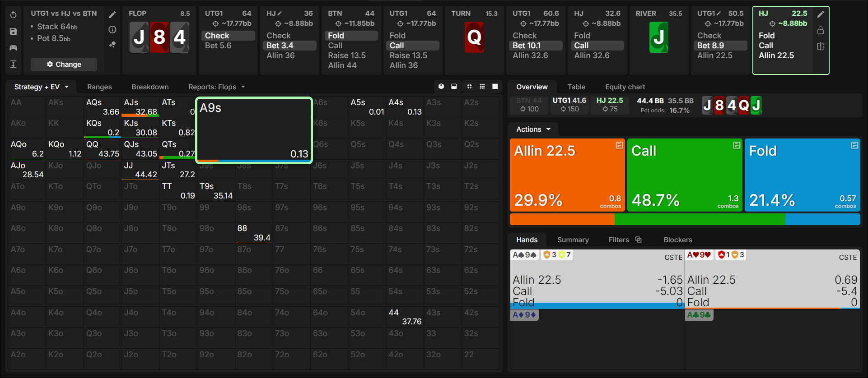The width and height of the screenshot is (868, 378).
Task: Select the AJo cell in the hand matrix
Action: (27, 170)
